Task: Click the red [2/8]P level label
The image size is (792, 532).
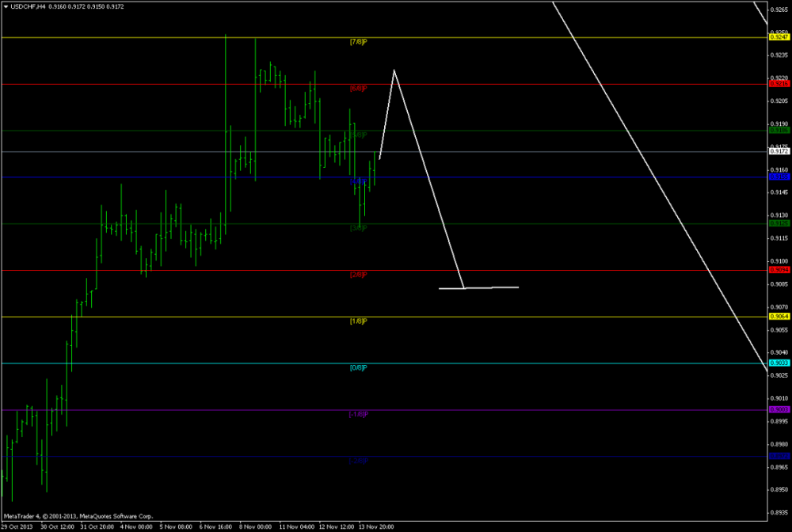Action: [358, 274]
